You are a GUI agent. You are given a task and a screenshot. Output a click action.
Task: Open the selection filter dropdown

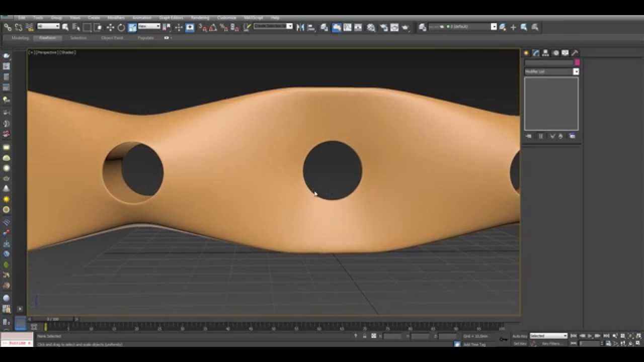tap(48, 27)
